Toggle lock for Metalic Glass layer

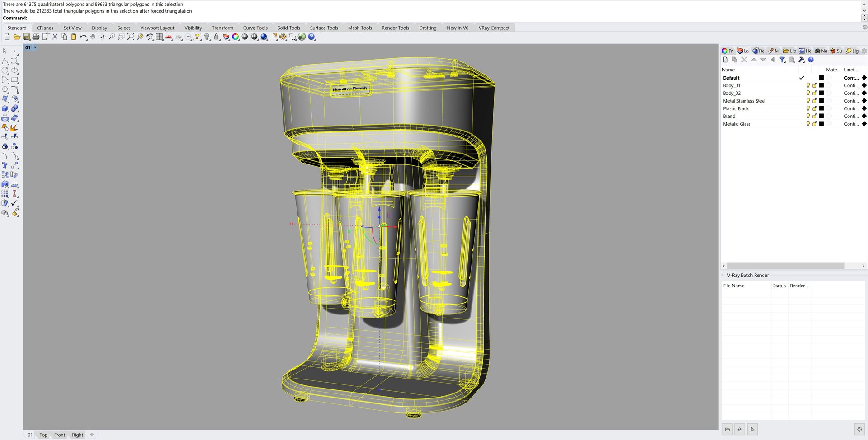(x=815, y=124)
